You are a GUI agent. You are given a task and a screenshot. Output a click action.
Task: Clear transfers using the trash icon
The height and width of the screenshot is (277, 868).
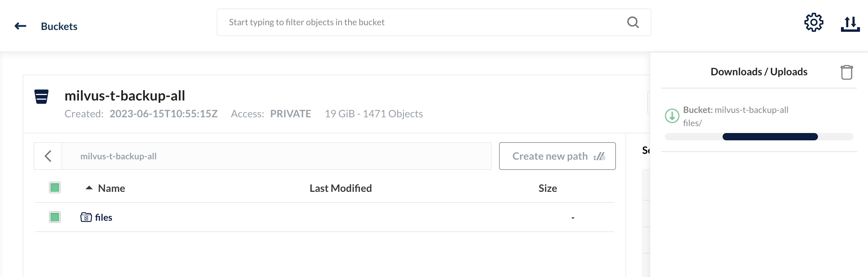847,72
